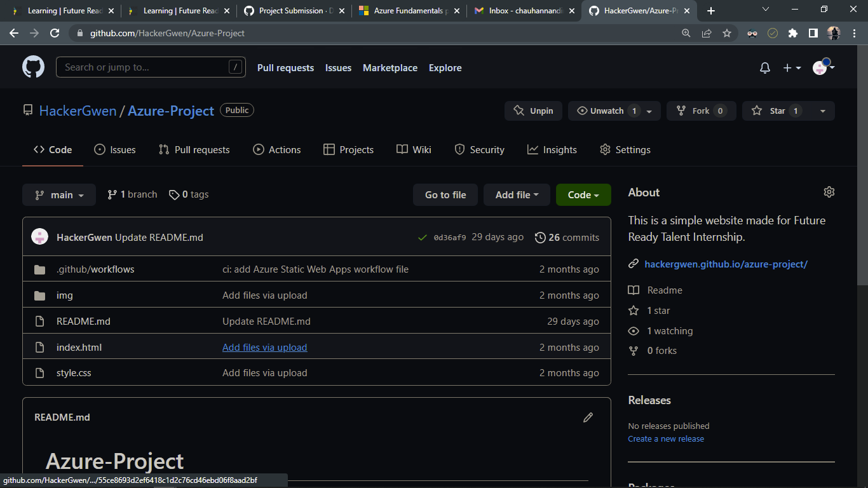Viewport: 868px width, 488px height.
Task: Open the main branch dropdown
Action: point(59,195)
